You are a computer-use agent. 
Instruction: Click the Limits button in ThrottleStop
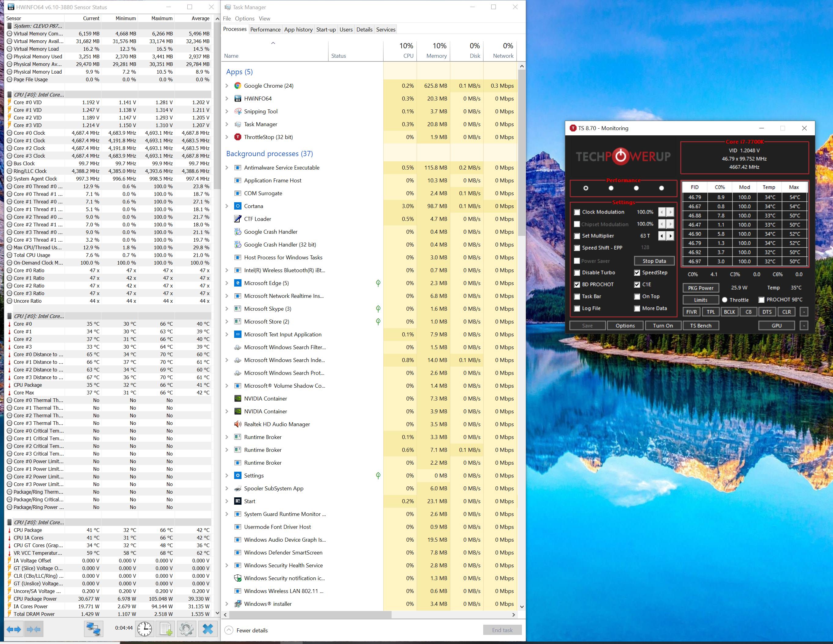coord(701,300)
